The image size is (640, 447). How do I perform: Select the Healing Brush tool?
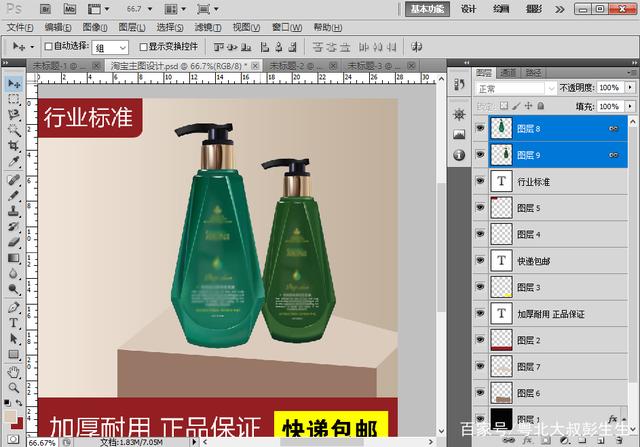tap(14, 180)
